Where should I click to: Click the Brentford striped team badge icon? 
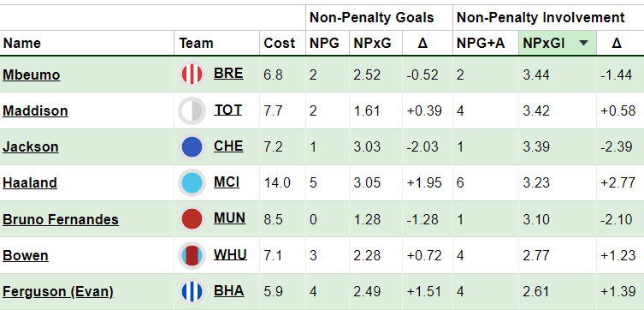tap(192, 75)
